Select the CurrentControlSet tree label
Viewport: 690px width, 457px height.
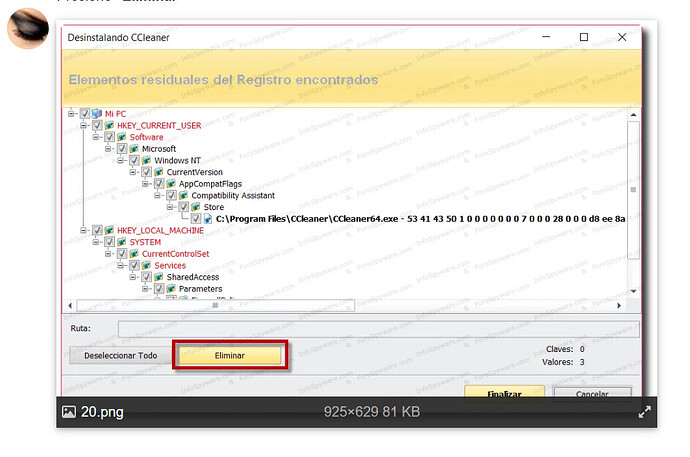click(x=175, y=254)
